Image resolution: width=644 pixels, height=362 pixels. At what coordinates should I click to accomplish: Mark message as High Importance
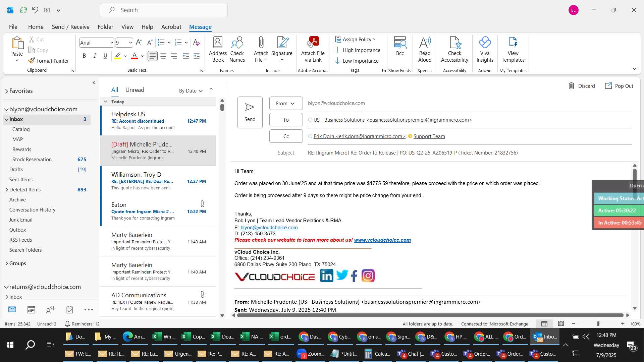pos(358,50)
